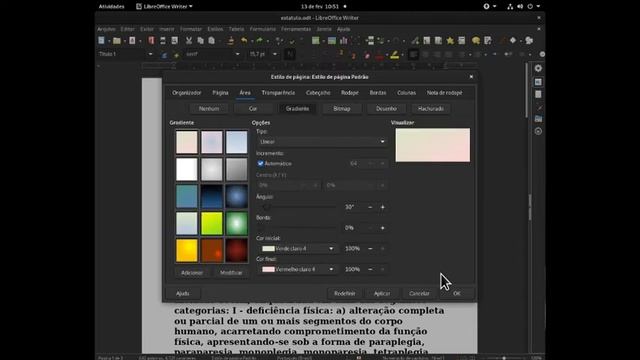Screen dimensions: 640x360
Task: Click the Adicionar gradient button
Action: pyautogui.click(x=192, y=273)
